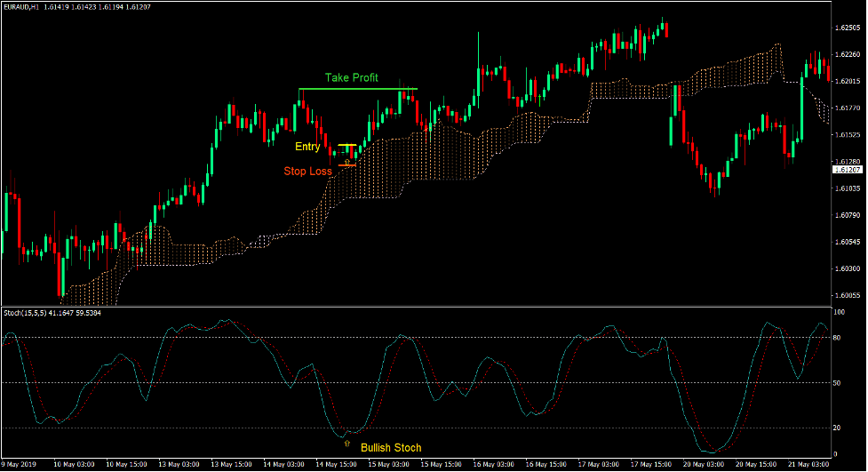Click price axis value 1.60300
Viewport: 868px width, 472px height.
[847, 268]
